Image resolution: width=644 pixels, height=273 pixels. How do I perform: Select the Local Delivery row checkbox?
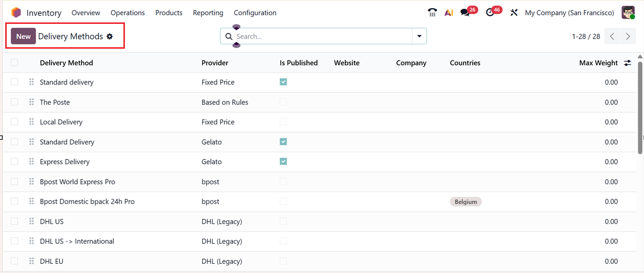point(14,122)
